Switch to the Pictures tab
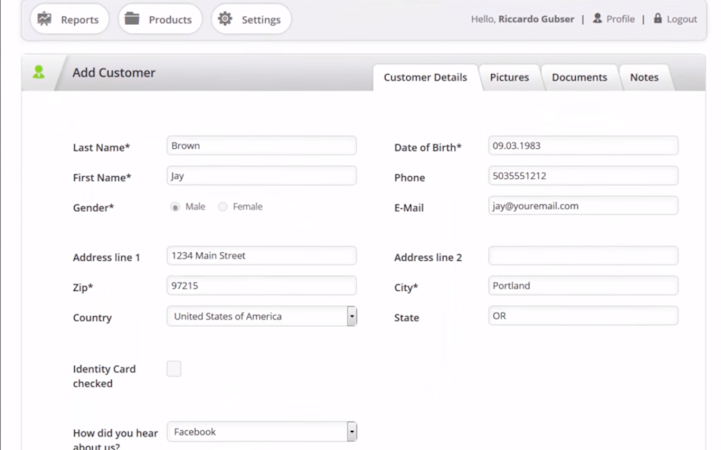721x450 pixels. (x=509, y=77)
